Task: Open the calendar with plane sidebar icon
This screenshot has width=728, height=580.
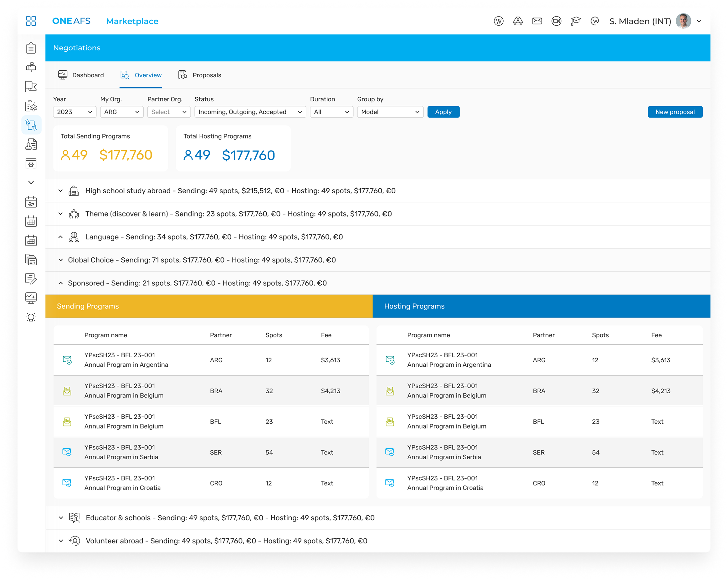Action: coord(31,202)
